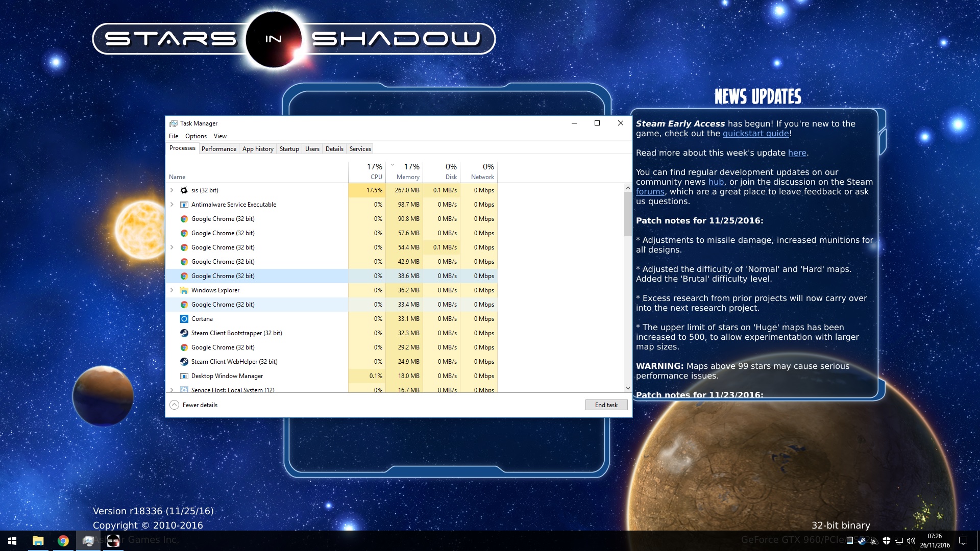980x551 pixels.
Task: Click the Steam Client Bootstrapper icon
Action: (x=184, y=333)
